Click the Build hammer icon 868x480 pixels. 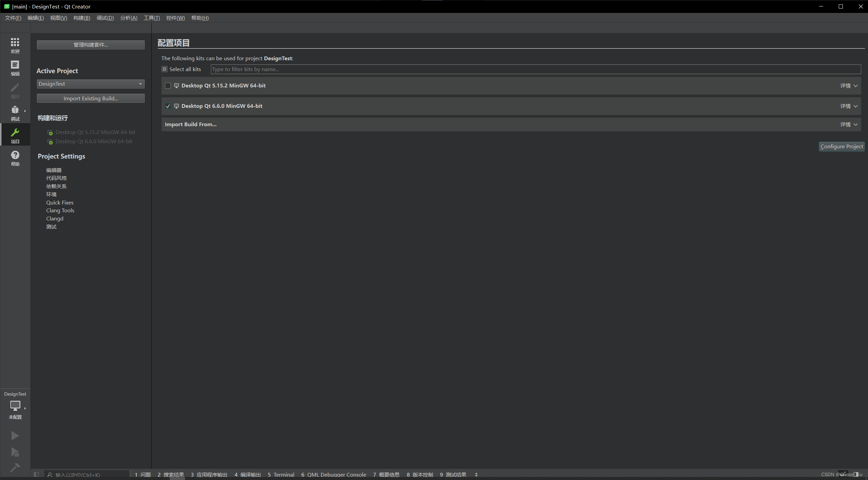(15, 467)
